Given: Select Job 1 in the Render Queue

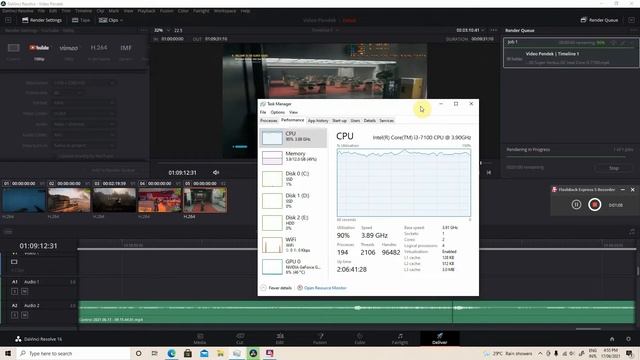Looking at the screenshot, I should [571, 53].
